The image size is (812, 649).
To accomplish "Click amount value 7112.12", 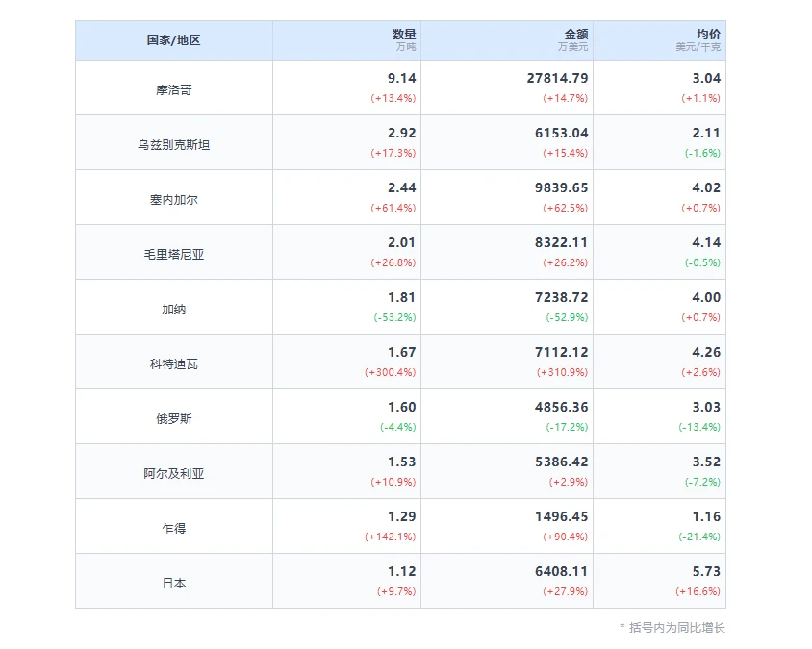I will point(562,353).
